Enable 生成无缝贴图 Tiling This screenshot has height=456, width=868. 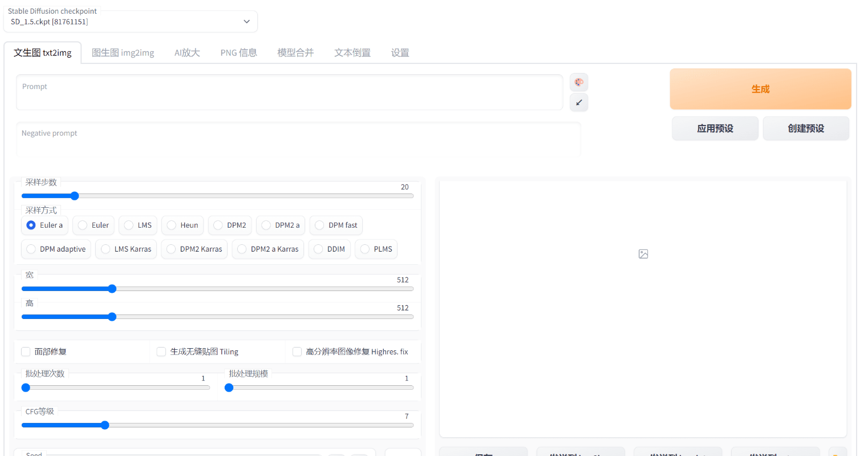click(161, 352)
